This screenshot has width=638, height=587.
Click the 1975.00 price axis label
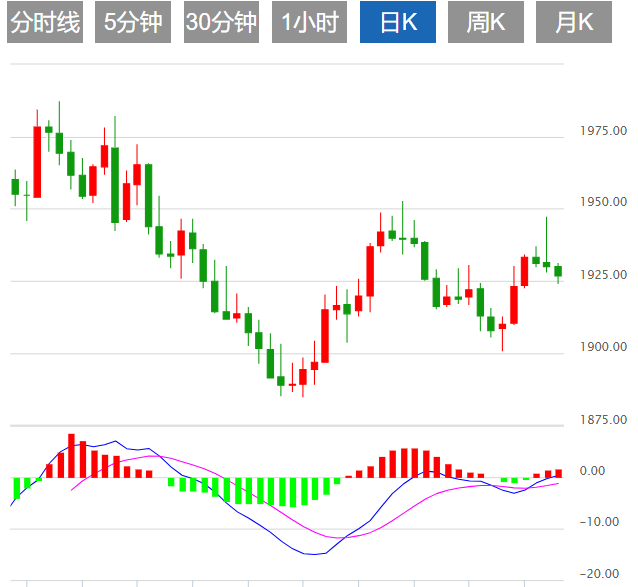(x=603, y=131)
